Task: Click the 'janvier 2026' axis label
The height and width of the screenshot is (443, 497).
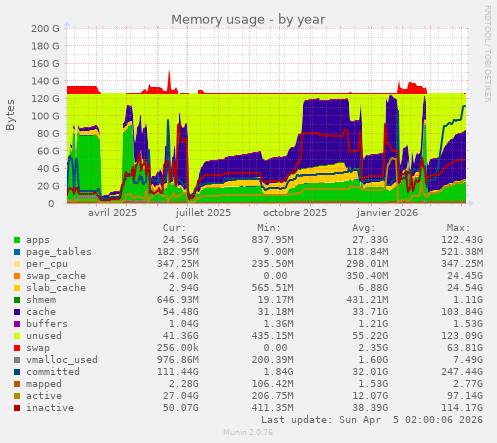Action: coord(387,213)
